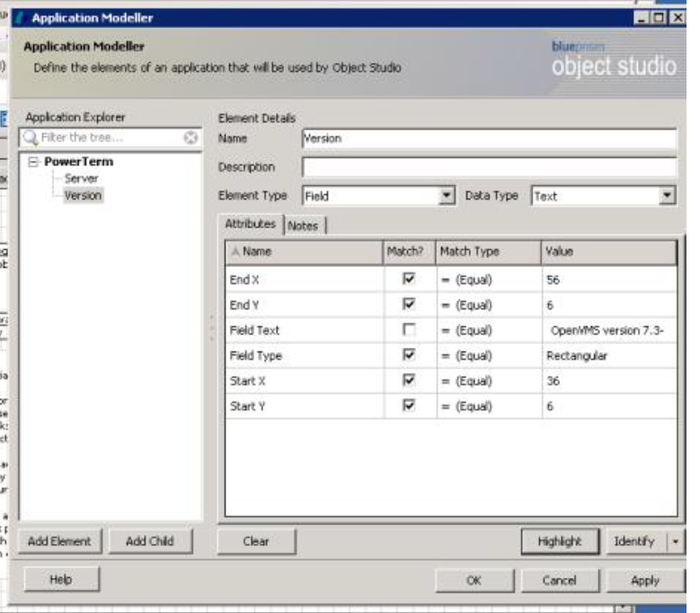Confirm with the OK button

click(x=474, y=580)
